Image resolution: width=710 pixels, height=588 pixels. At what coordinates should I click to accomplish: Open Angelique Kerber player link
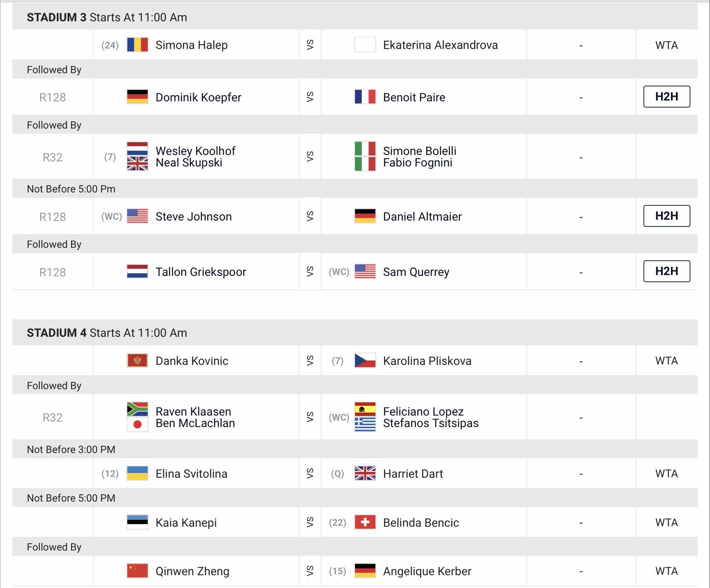point(427,571)
